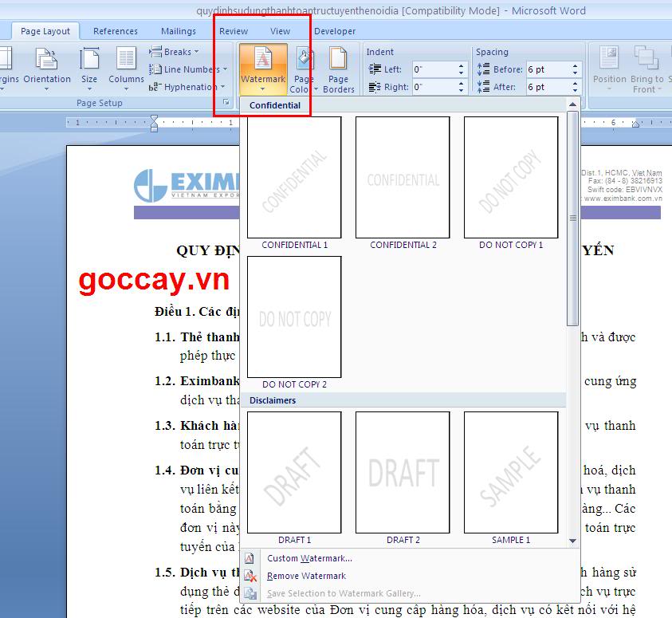The height and width of the screenshot is (618, 672).
Task: Switch to the References tab
Action: click(x=116, y=31)
